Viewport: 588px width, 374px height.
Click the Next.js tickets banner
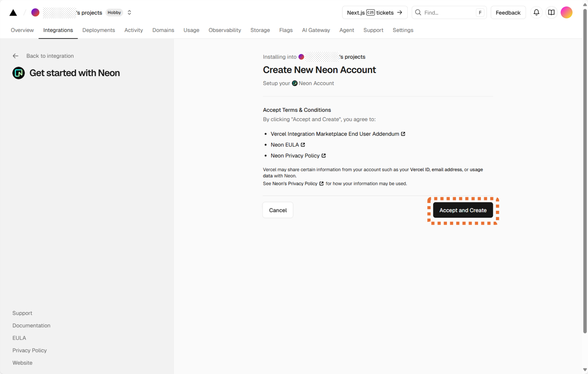pyautogui.click(x=375, y=13)
